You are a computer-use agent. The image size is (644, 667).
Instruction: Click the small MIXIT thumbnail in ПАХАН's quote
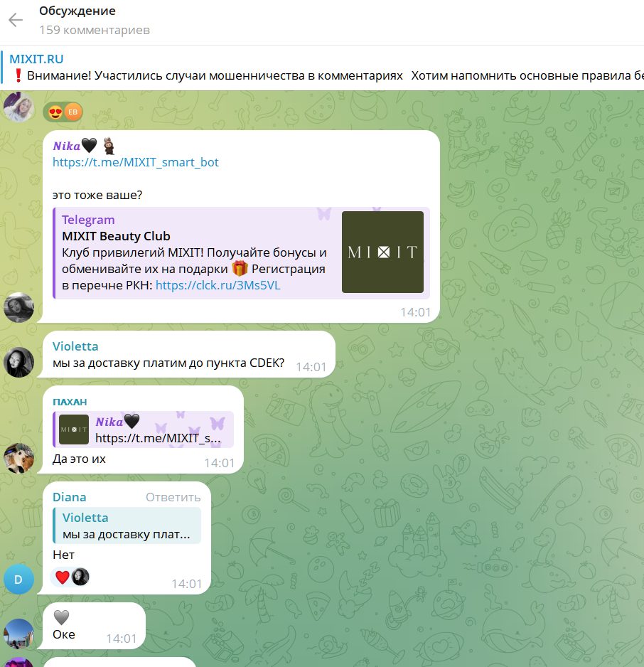(x=74, y=429)
